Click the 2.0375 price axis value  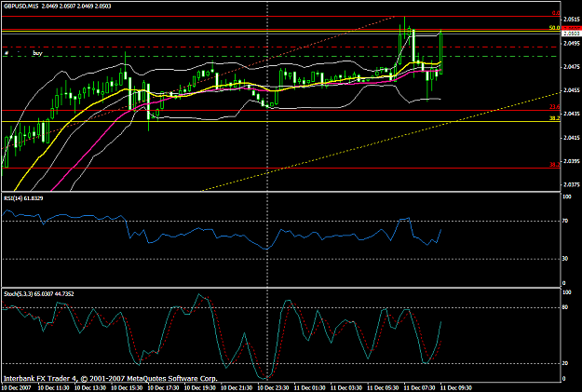coord(571,184)
